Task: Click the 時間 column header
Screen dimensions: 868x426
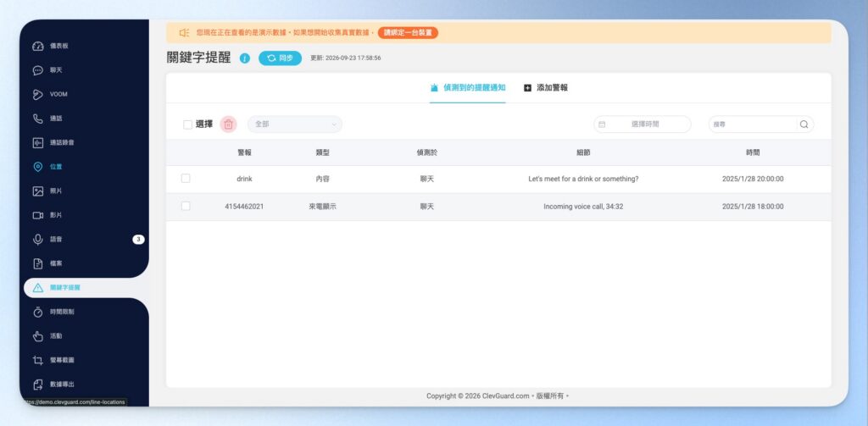Action: [753, 152]
